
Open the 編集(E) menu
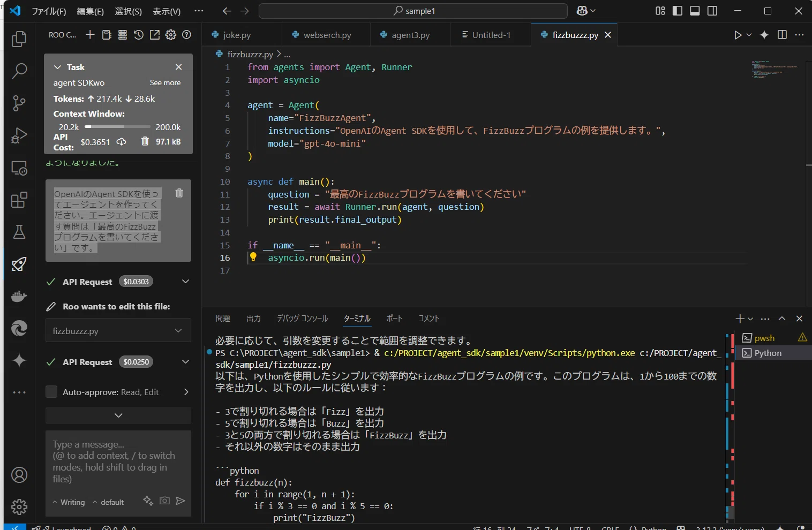pos(90,11)
